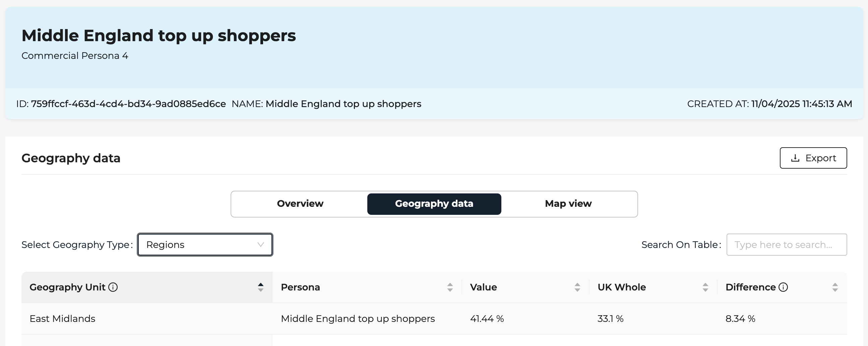Click the persona ID text string
Screen dimensions: 868x346
128,104
